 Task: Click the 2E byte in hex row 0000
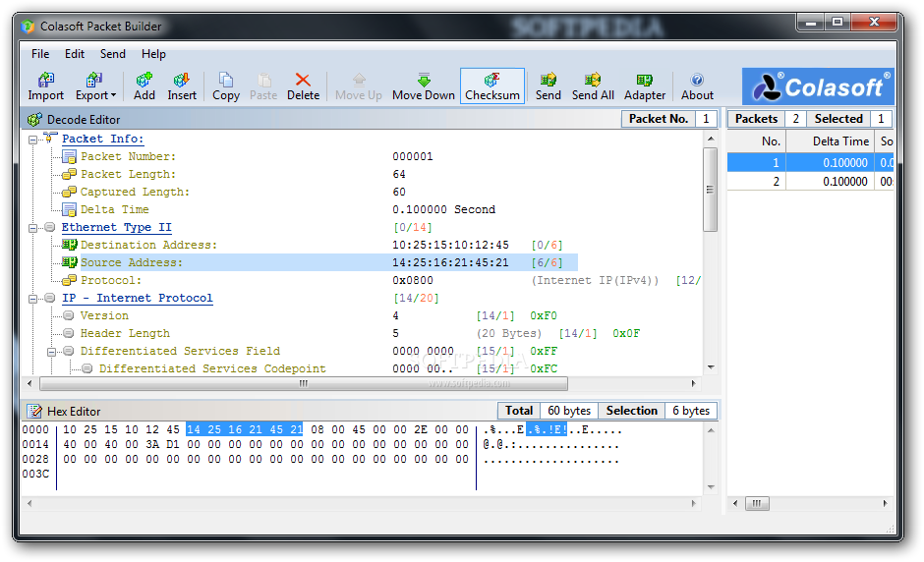click(420, 429)
